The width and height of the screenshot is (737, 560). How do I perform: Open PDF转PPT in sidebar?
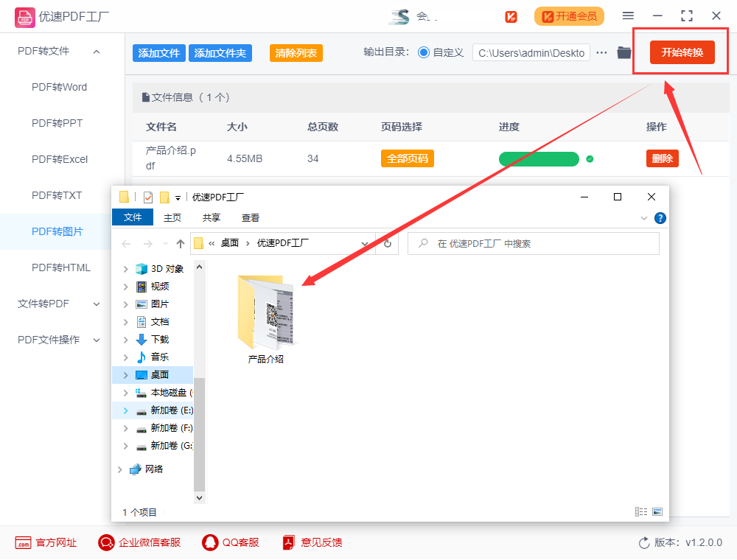point(57,123)
